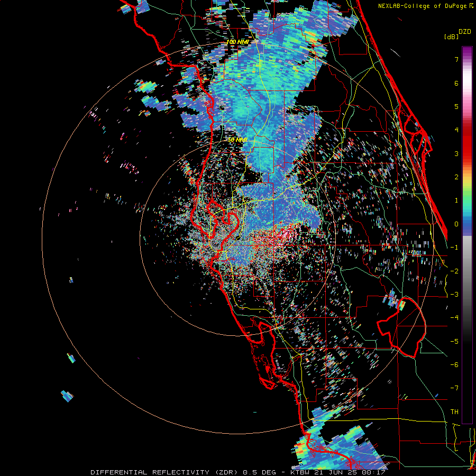Click the TH threshold label on scale

454,412
